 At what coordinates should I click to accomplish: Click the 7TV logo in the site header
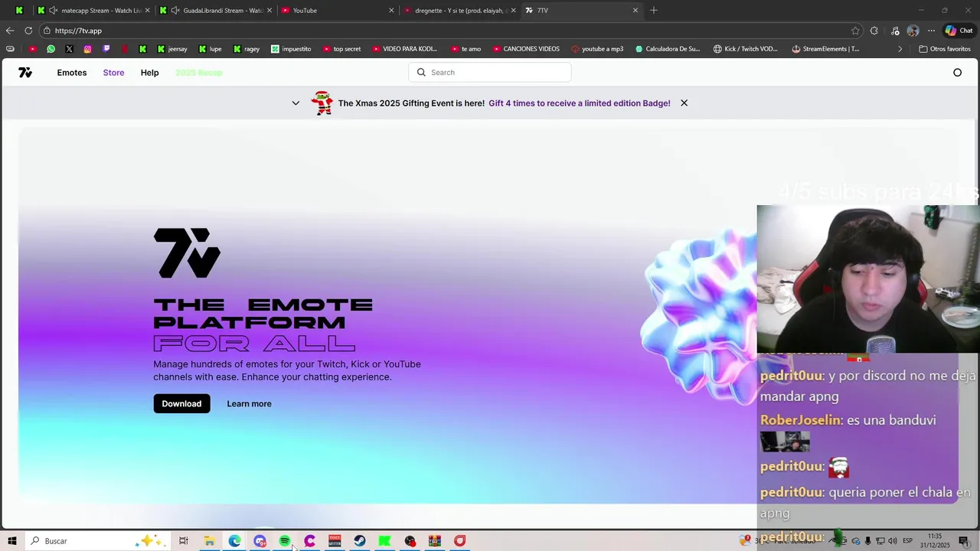[25, 73]
